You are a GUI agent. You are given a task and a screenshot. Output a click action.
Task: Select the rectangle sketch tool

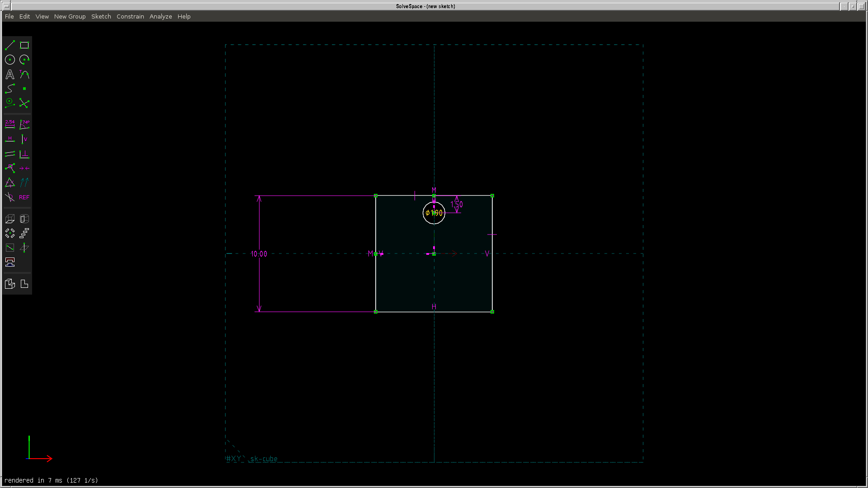pos(24,45)
